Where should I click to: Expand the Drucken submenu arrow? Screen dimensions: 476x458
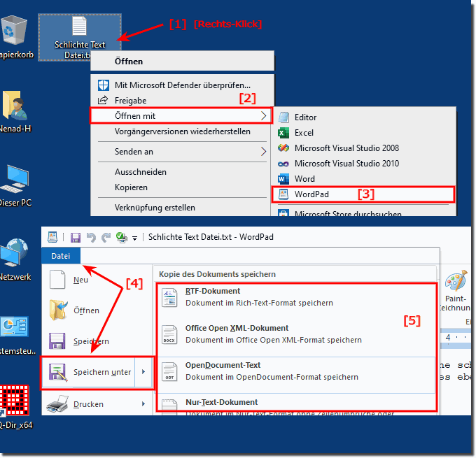point(143,404)
